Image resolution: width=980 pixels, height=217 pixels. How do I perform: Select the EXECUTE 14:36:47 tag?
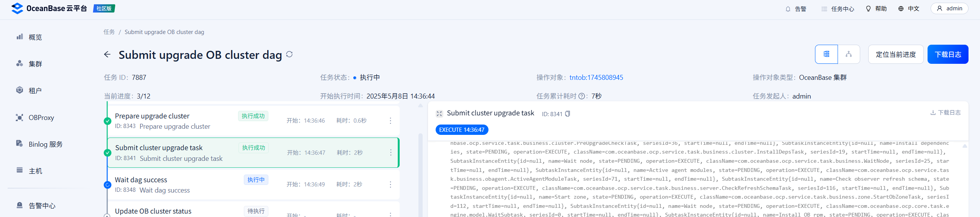(462, 130)
